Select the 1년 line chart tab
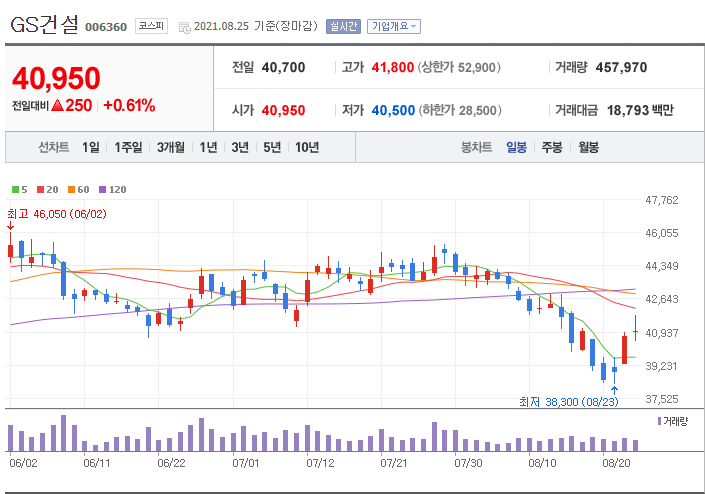Image resolution: width=705 pixels, height=494 pixels. pyautogui.click(x=208, y=147)
